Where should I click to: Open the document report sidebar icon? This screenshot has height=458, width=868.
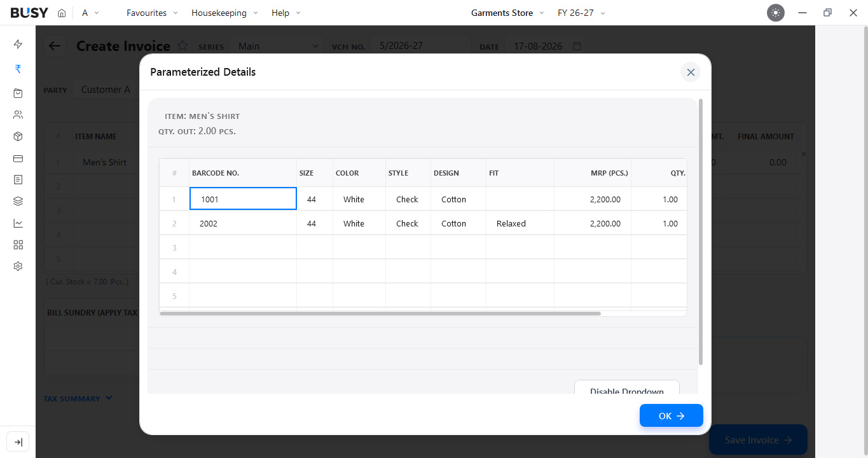[x=18, y=180]
